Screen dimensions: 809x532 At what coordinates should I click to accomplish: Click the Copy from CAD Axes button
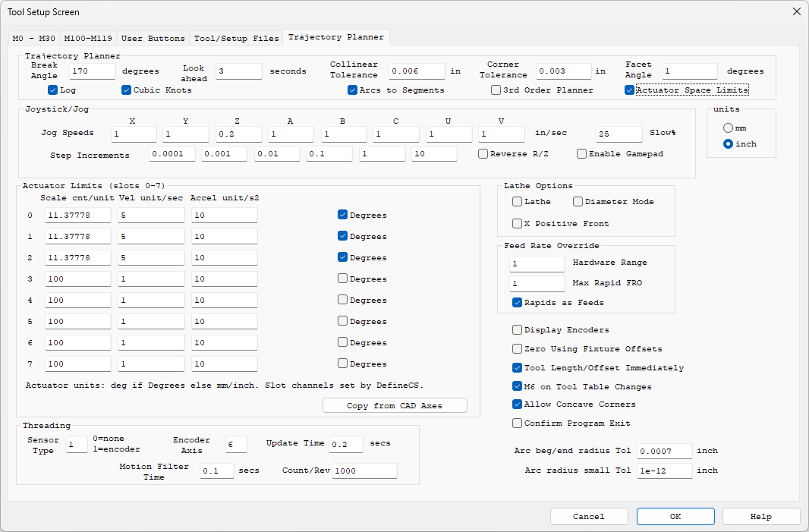click(395, 405)
